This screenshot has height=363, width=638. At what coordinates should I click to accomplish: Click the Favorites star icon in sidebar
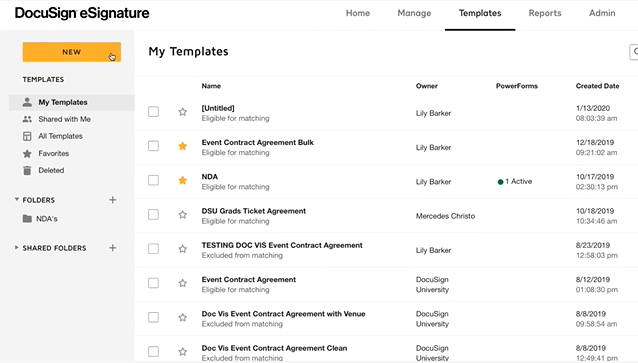27,153
